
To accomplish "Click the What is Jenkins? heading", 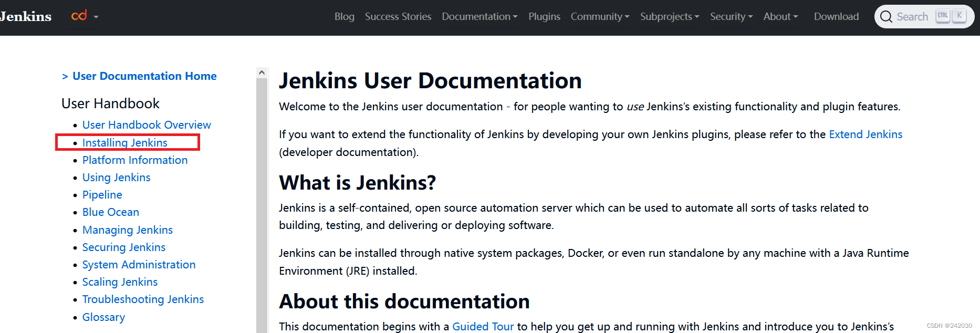I will 358,183.
